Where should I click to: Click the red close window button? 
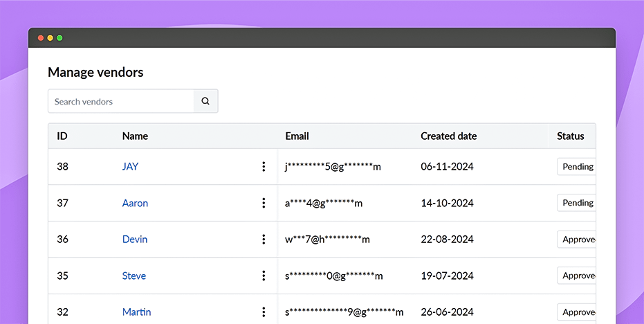(x=41, y=38)
